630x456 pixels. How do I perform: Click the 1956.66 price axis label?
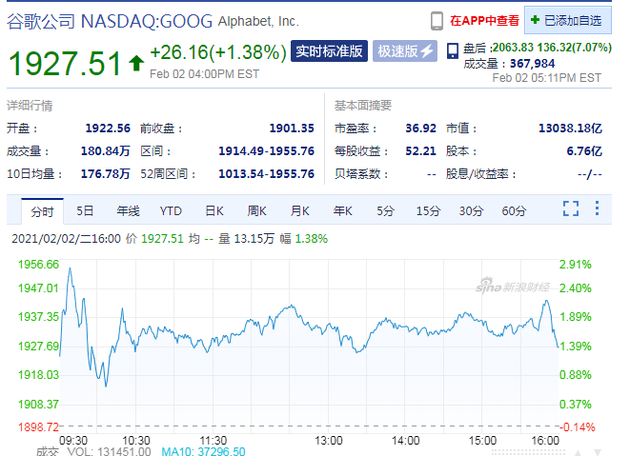(x=39, y=264)
